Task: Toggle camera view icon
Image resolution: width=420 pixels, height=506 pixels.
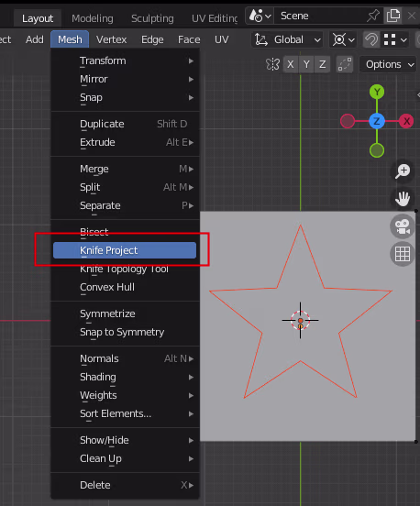Action: [x=403, y=226]
